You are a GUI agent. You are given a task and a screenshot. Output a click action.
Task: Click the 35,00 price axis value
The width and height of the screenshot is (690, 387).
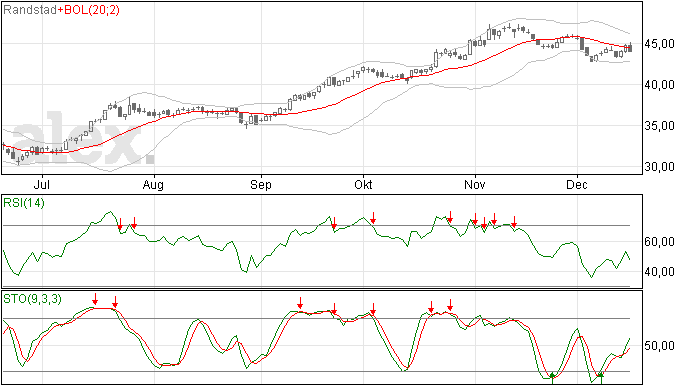pyautogui.click(x=660, y=126)
